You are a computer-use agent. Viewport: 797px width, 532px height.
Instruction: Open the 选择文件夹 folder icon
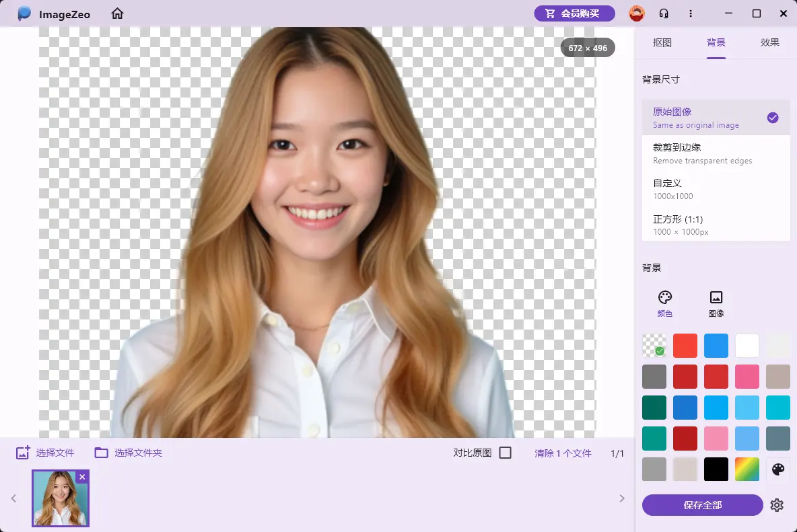point(101,453)
